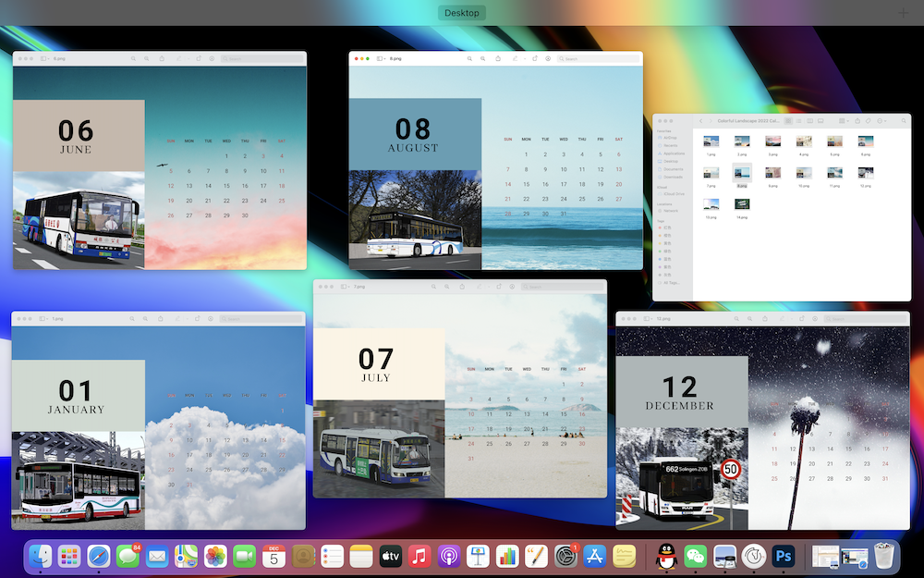Open the Messages app with 84 badge
The image size is (924, 578).
pos(128,556)
